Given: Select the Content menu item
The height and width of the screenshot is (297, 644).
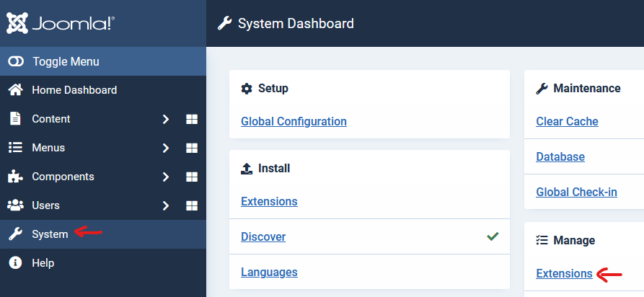Looking at the screenshot, I should tap(51, 119).
